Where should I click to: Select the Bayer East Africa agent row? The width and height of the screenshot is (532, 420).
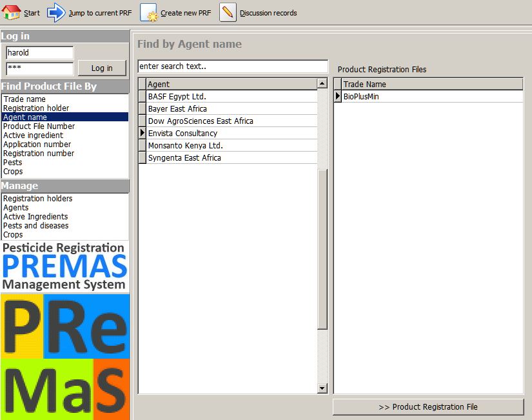(x=177, y=109)
